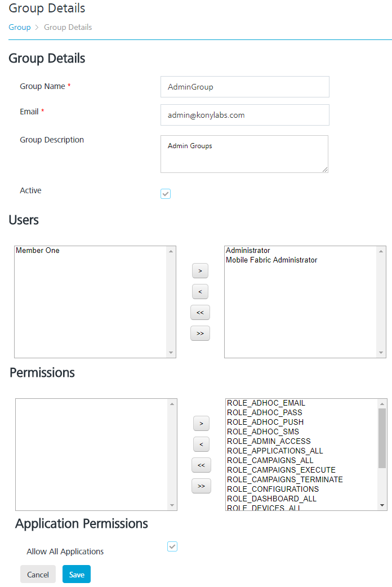392x587 pixels.
Task: Click double-left arrow under Permissions
Action: [x=201, y=465]
